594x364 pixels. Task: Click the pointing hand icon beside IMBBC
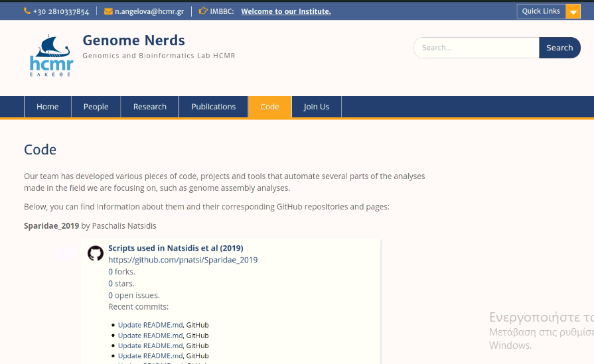[204, 11]
